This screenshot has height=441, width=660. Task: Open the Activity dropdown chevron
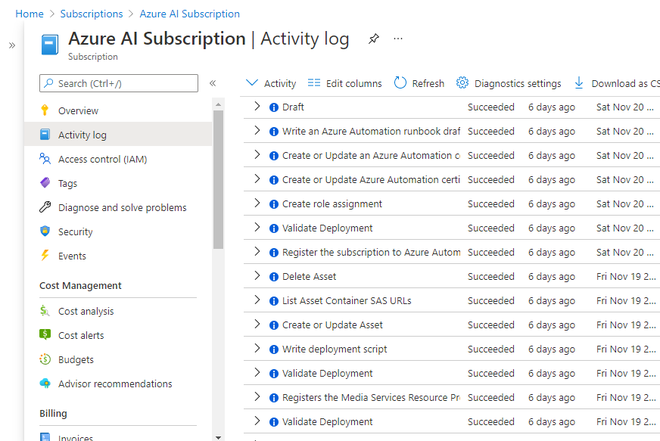252,83
